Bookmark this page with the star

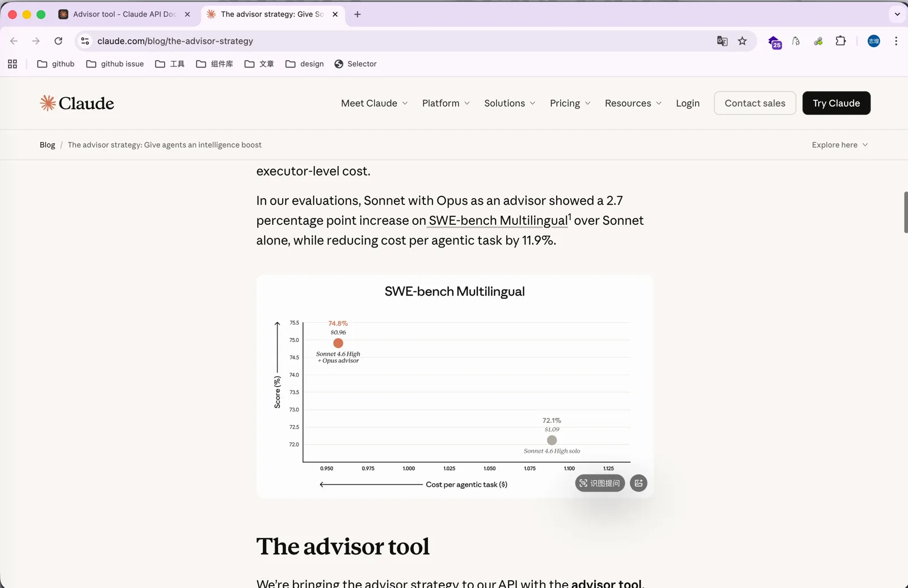click(x=742, y=41)
